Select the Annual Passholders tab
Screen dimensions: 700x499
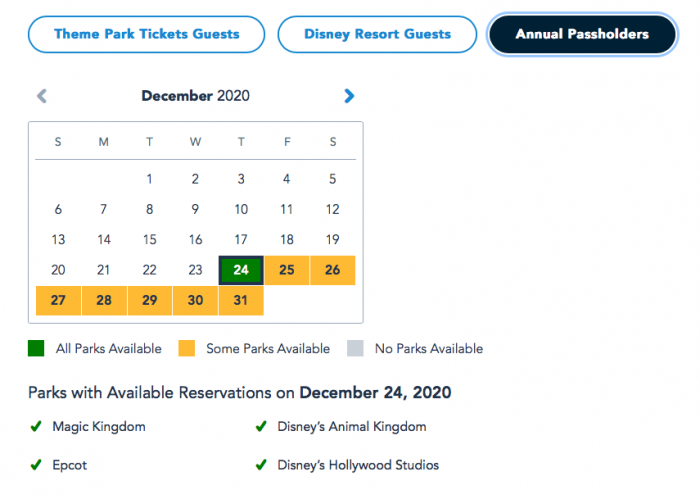(x=581, y=34)
